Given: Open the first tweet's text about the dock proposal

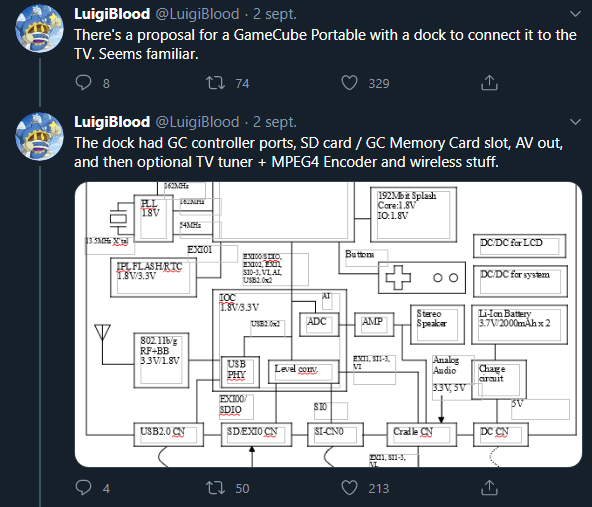Looking at the screenshot, I should point(325,44).
